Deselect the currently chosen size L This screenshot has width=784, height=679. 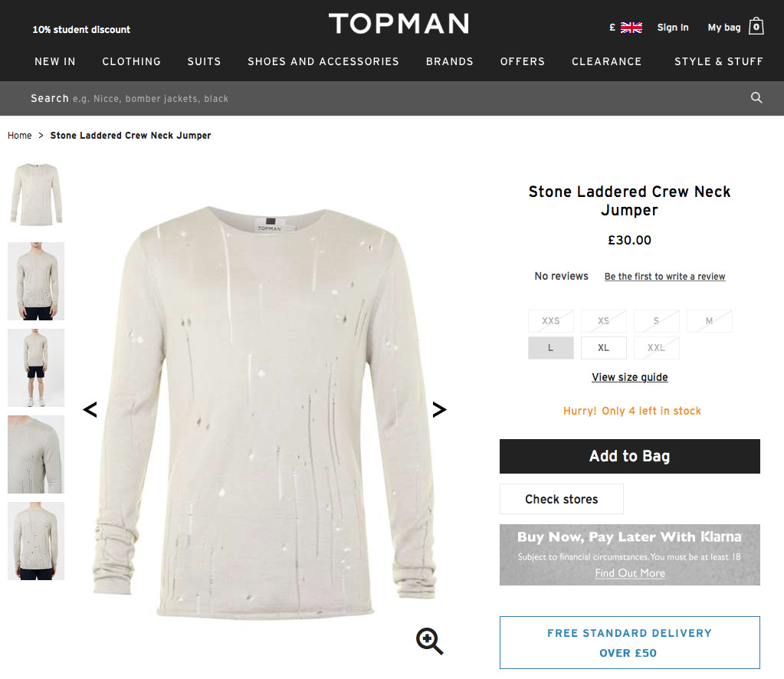point(550,347)
